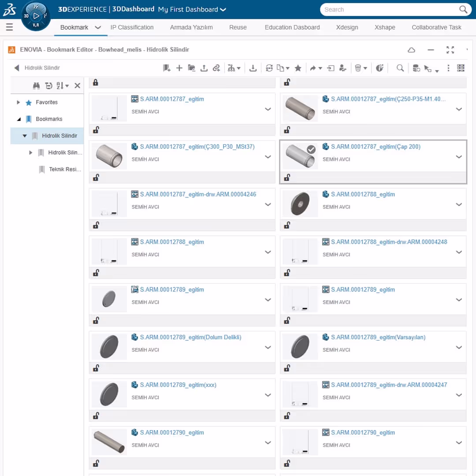Open the hamburger menu beside the tabs
This screenshot has width=476, height=476.
coord(9,27)
